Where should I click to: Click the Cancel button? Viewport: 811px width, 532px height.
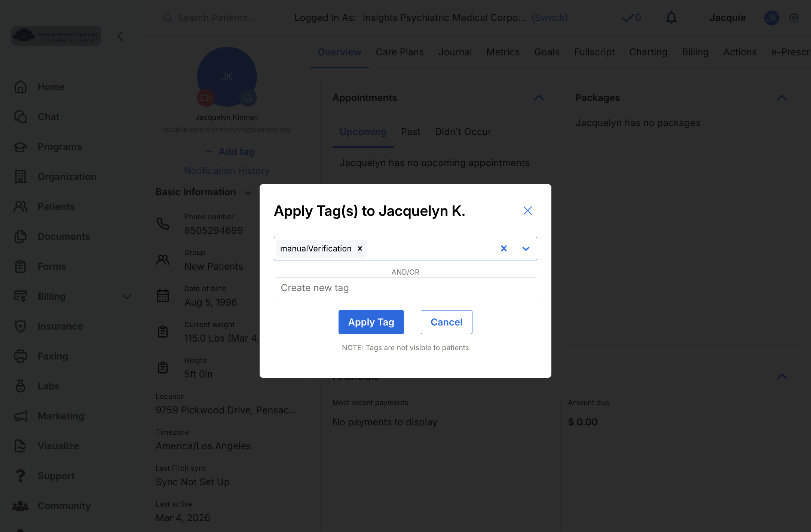pyautogui.click(x=446, y=322)
